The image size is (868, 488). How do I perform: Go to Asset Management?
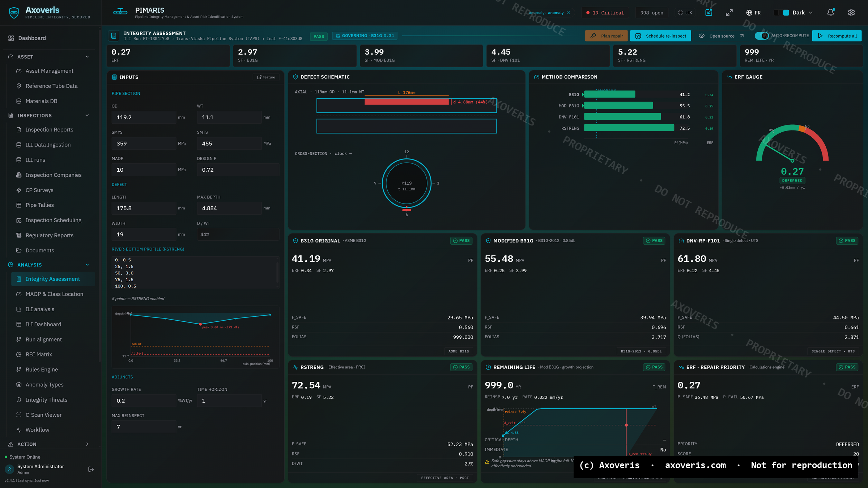click(x=53, y=71)
